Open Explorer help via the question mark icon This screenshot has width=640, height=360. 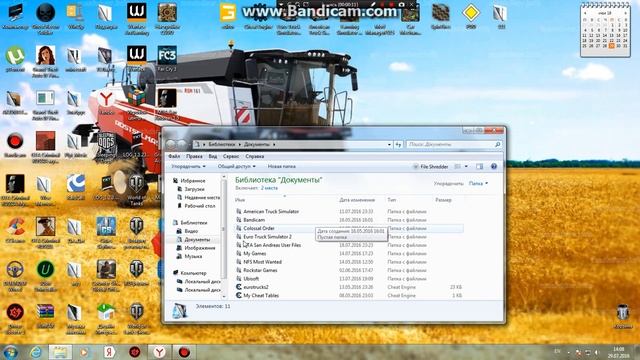[x=494, y=167]
